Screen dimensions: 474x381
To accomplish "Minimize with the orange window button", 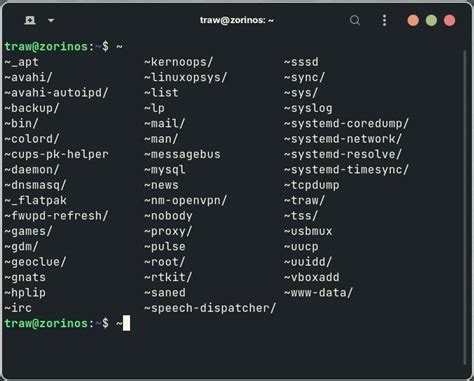I will 413,20.
